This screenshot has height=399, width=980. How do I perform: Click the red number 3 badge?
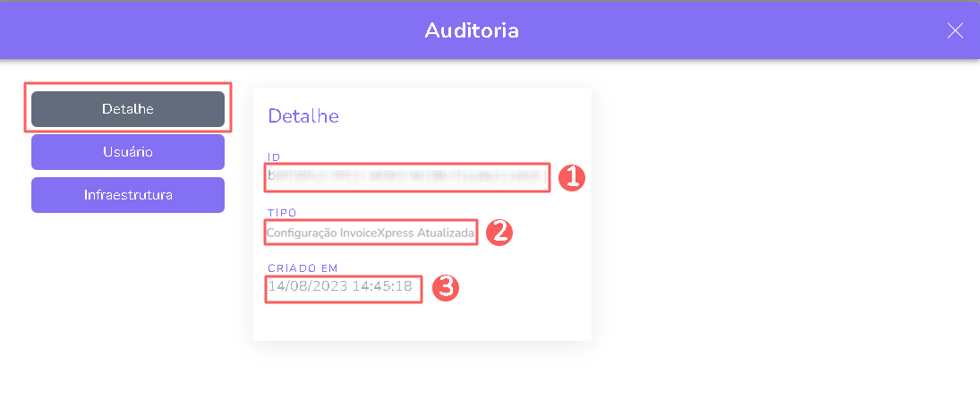click(445, 287)
